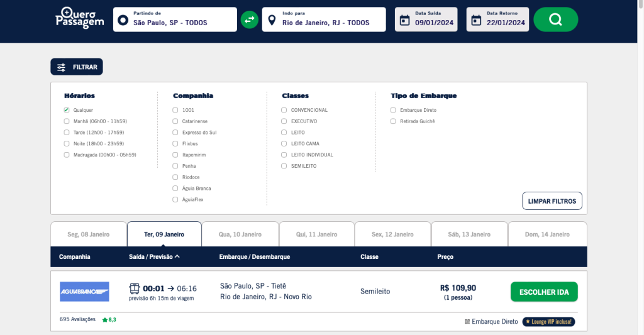Select the Sex, 12 Janeiro date tab

pos(392,234)
